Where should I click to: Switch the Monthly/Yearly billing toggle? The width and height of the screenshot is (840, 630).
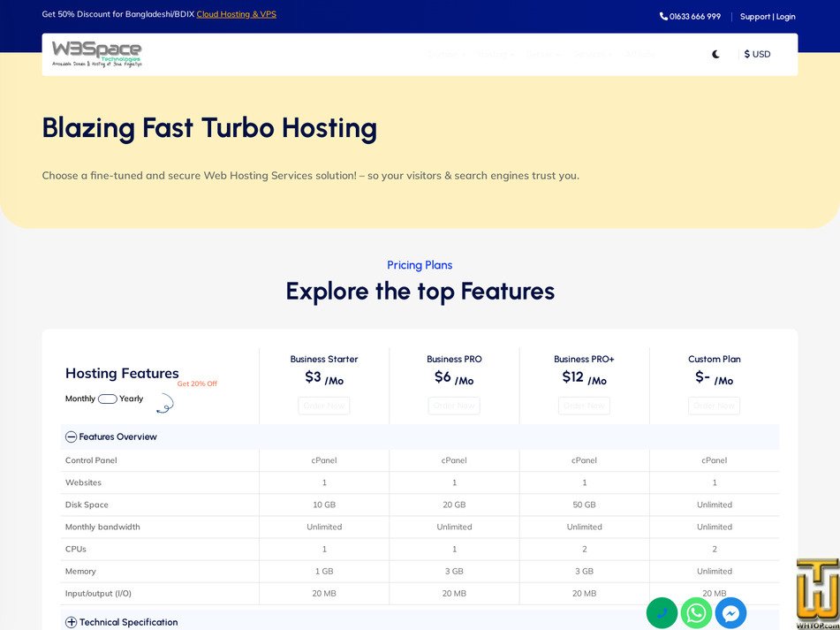pyautogui.click(x=107, y=398)
